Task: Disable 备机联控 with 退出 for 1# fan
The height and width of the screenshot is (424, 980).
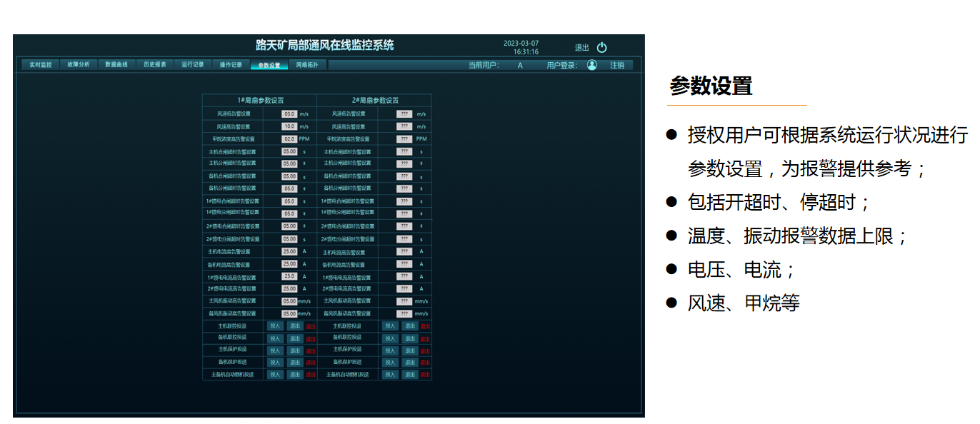Action: 295,338
